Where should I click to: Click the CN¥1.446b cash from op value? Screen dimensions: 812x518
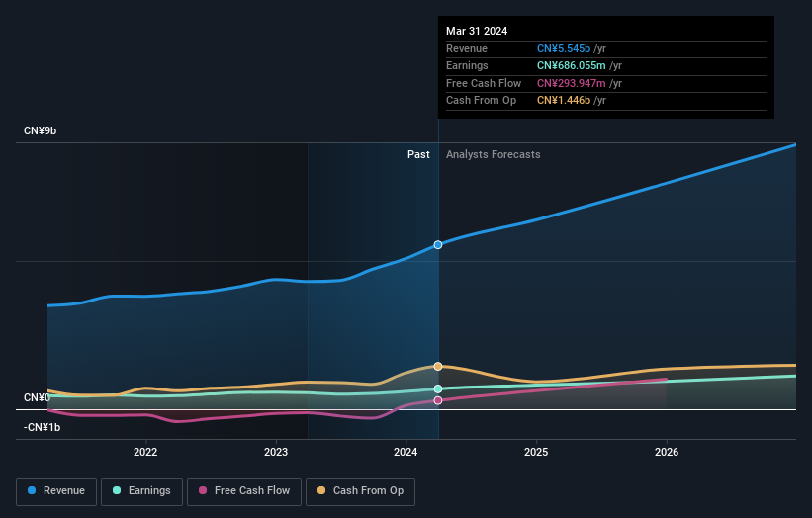564,101
